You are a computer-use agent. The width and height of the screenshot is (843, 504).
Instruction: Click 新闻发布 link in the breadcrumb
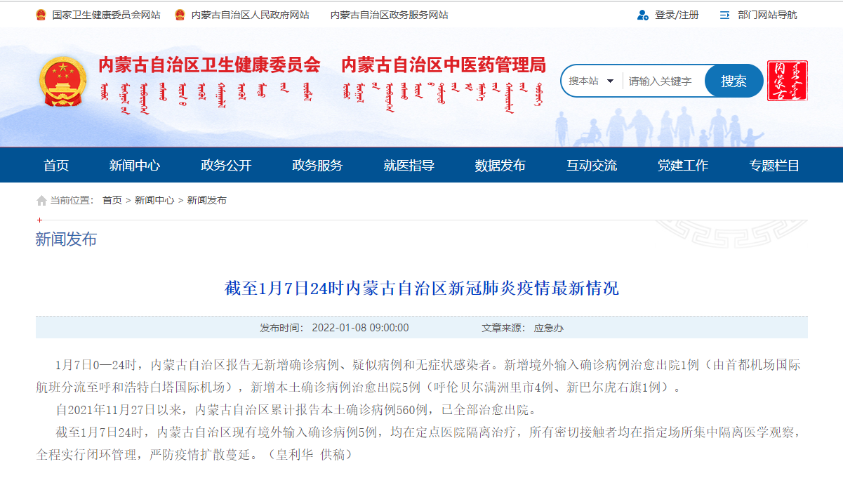tap(207, 201)
